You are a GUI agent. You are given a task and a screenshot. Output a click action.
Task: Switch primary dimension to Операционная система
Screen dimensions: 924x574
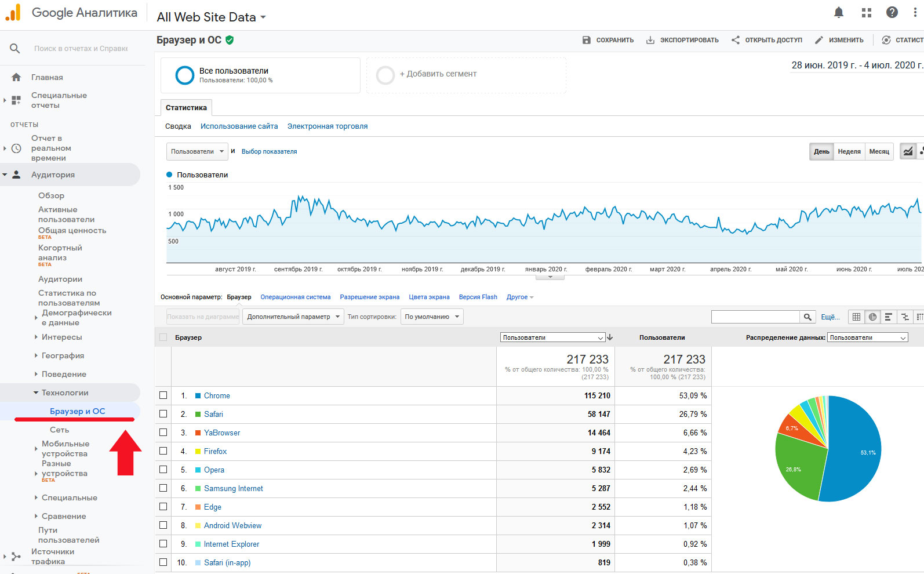point(296,297)
